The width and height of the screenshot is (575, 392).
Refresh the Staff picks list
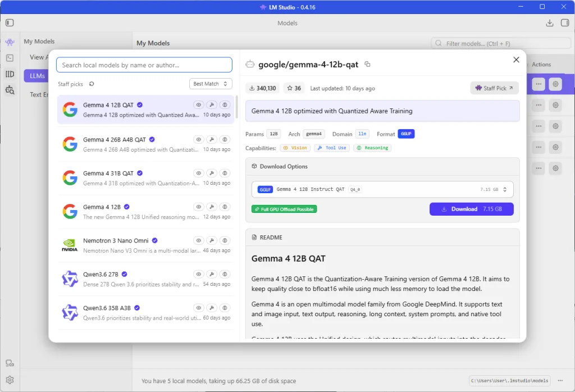tap(92, 84)
